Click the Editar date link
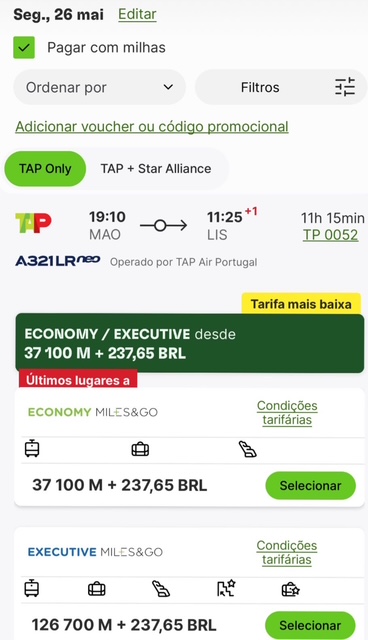 pyautogui.click(x=137, y=14)
